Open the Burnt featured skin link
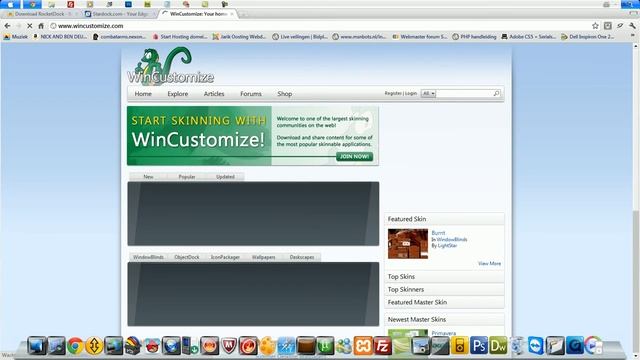The image size is (640, 360). coord(438,233)
